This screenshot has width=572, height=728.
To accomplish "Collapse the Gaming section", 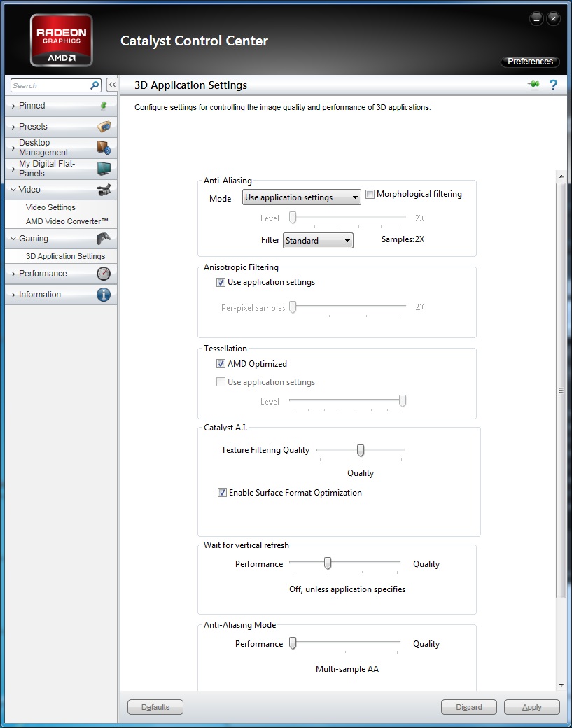I will (61, 239).
